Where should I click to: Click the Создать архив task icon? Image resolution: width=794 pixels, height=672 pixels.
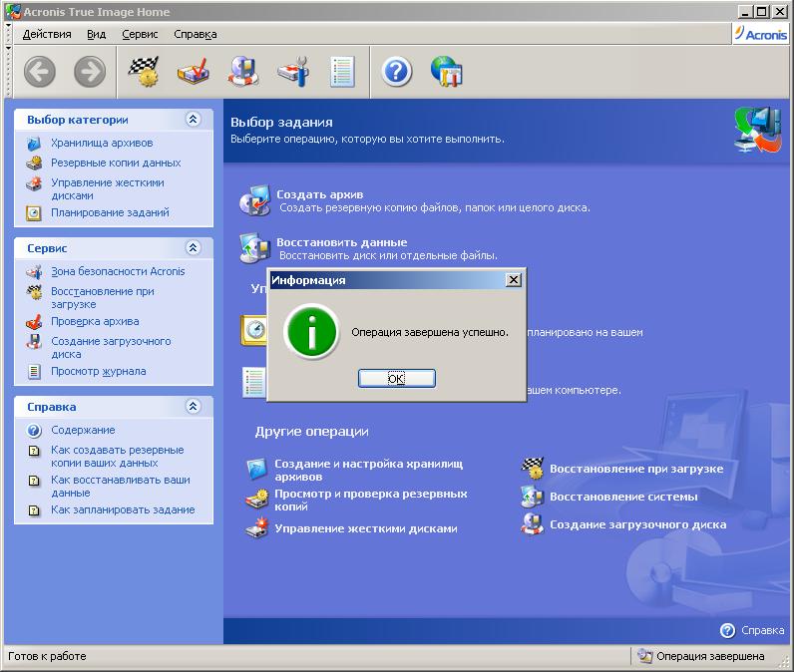click(254, 200)
